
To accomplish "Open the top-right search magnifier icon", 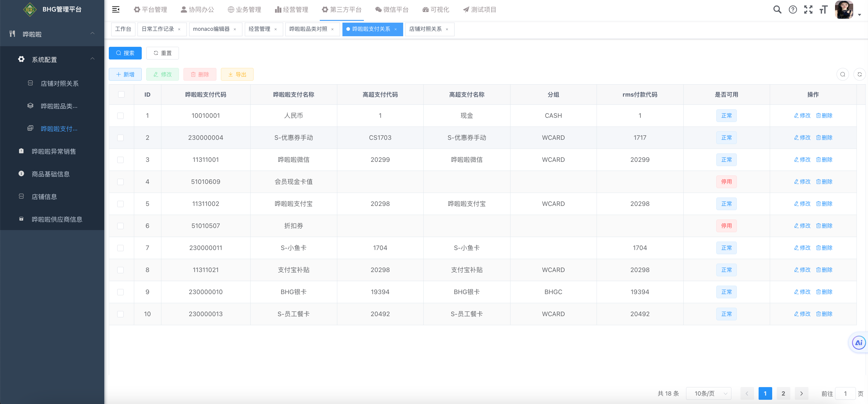I will pyautogui.click(x=777, y=9).
